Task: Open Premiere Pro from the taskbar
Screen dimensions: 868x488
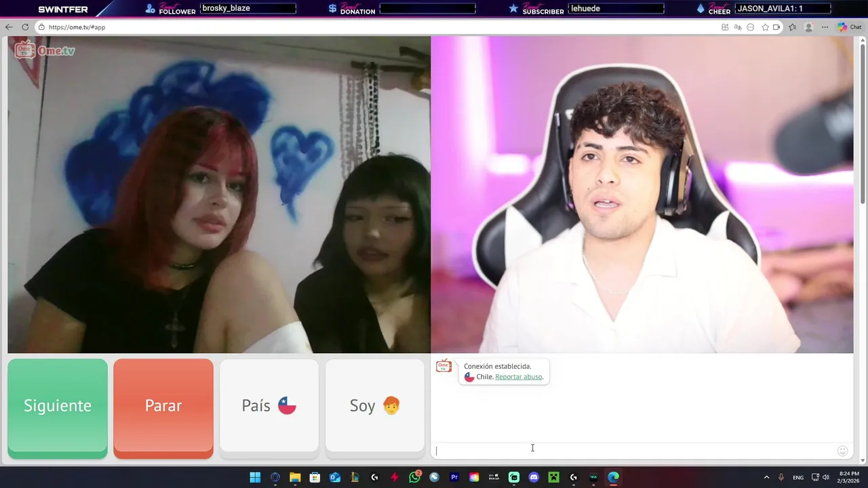Action: (454, 477)
